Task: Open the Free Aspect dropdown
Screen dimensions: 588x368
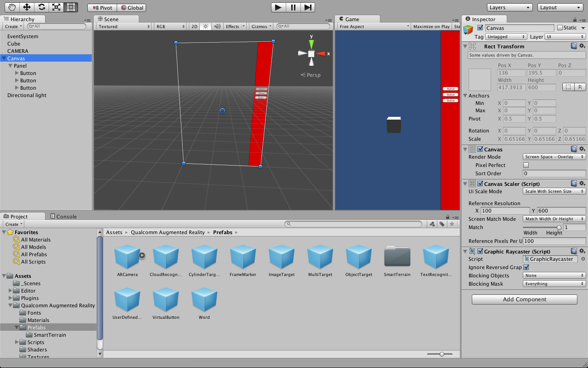Action: tap(374, 27)
